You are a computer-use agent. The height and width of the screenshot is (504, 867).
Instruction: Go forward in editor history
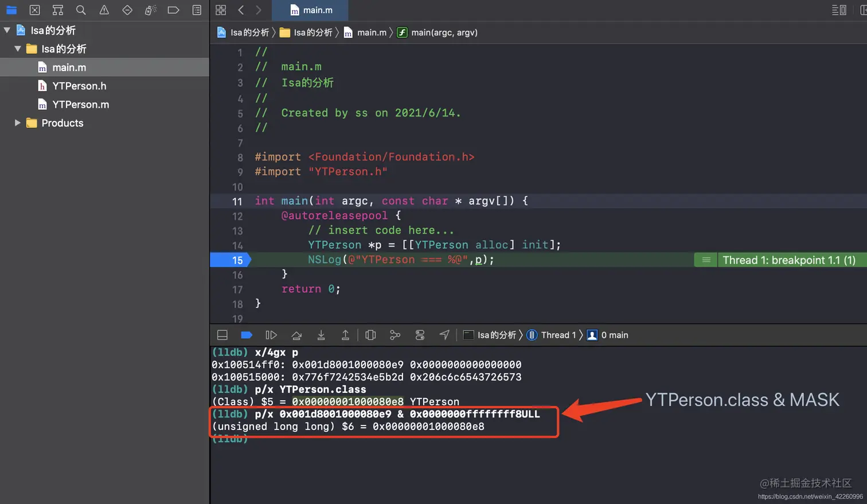(x=259, y=10)
